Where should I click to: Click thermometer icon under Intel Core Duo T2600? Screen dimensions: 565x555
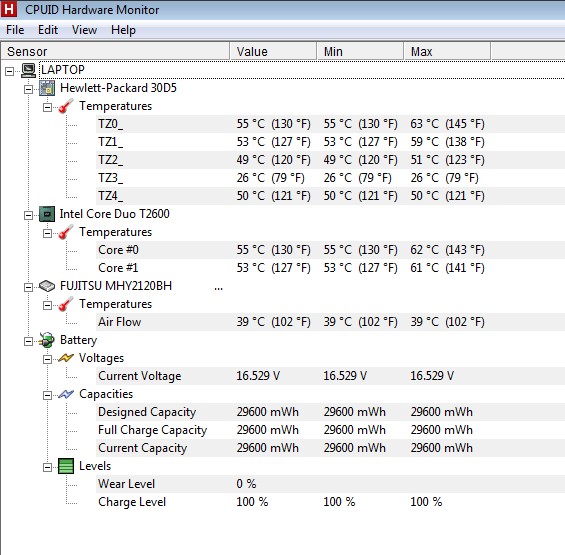pyautogui.click(x=66, y=232)
